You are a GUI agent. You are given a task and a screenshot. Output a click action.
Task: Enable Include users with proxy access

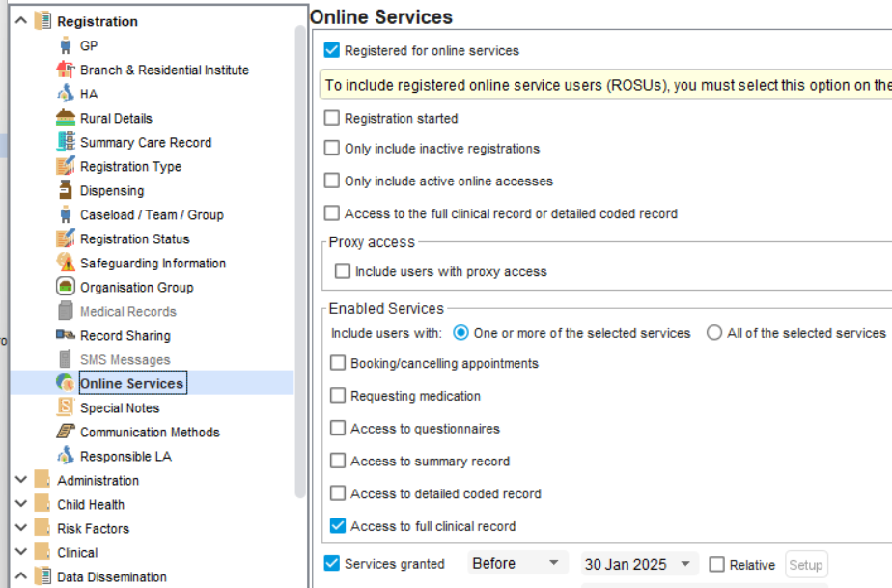pyautogui.click(x=343, y=271)
